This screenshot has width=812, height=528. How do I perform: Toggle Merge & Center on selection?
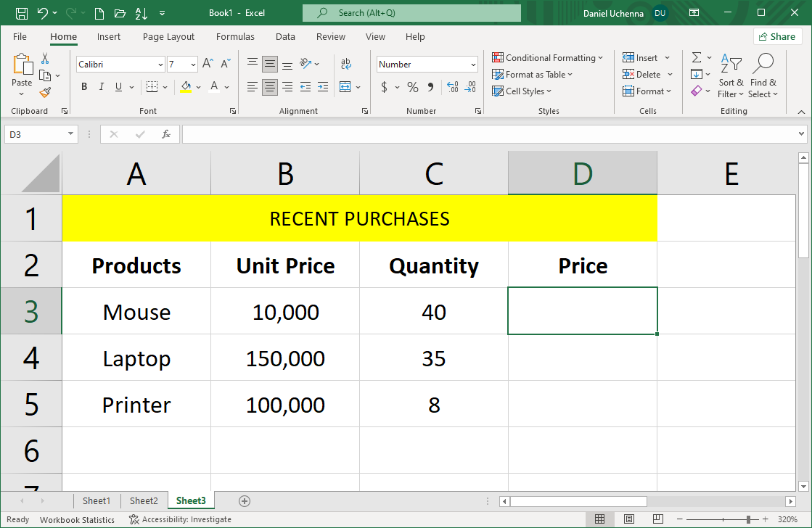[346, 86]
